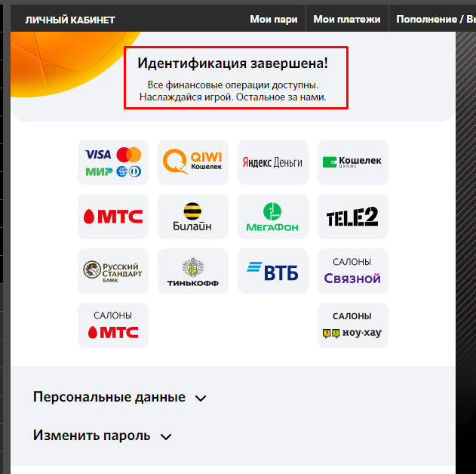Go to Пополнение menu item

coord(426,19)
